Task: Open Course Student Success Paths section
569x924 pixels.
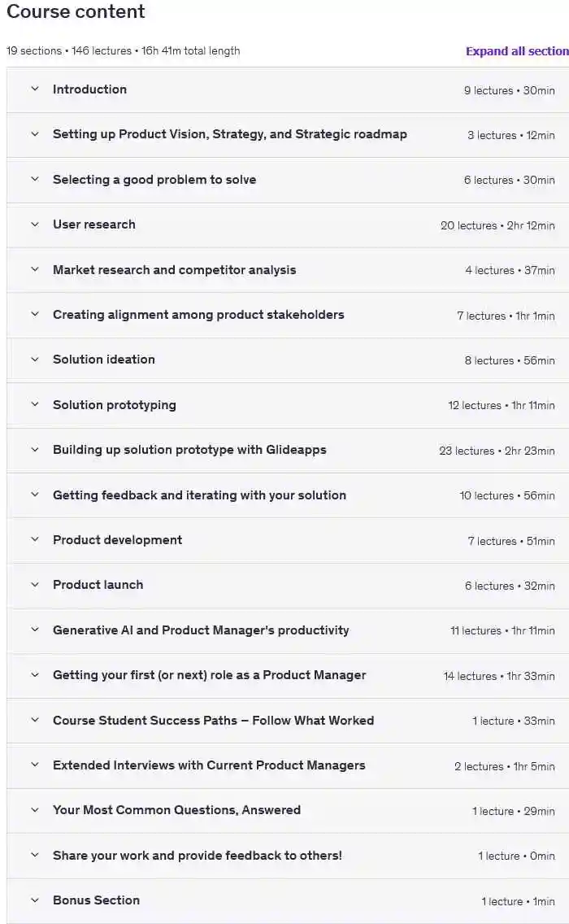Action: pyautogui.click(x=213, y=721)
